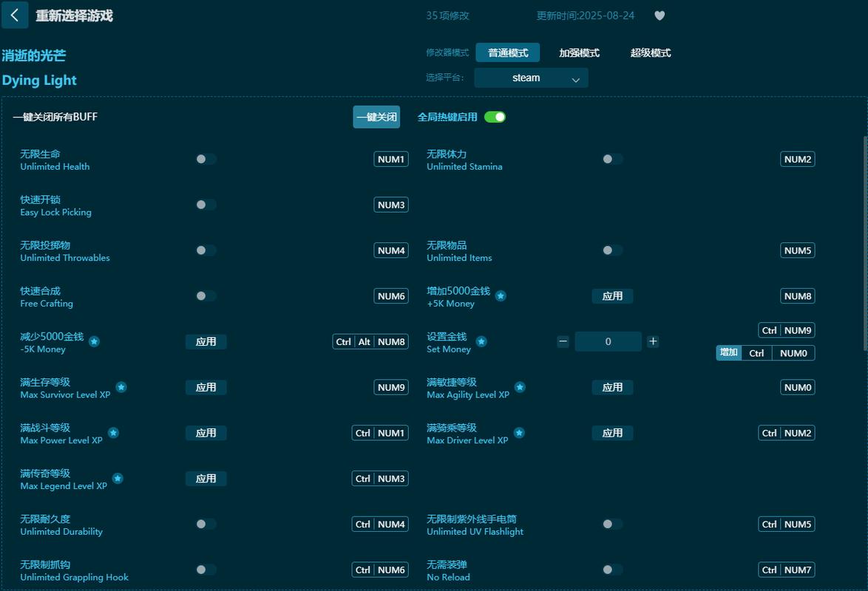868x591 pixels.
Task: Enable Unlimited Items toggle
Action: [x=612, y=250]
